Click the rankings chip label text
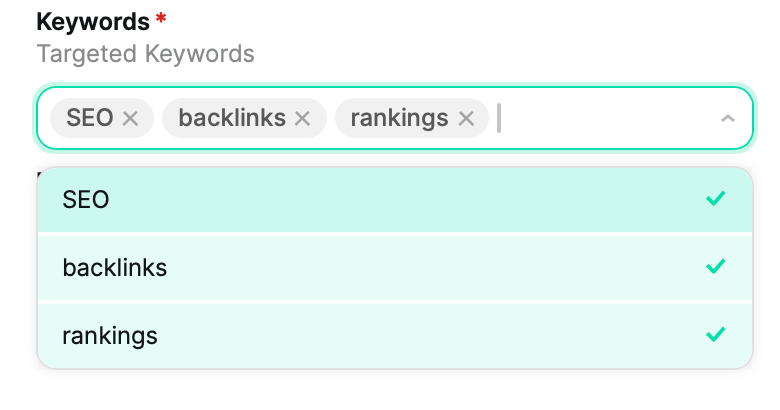The width and height of the screenshot is (780, 410). pyautogui.click(x=399, y=119)
